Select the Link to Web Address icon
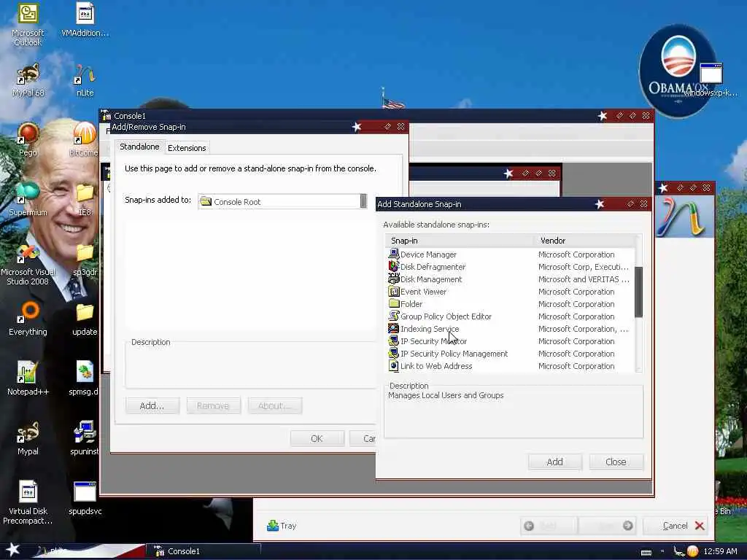The width and height of the screenshot is (747, 560). click(x=393, y=366)
